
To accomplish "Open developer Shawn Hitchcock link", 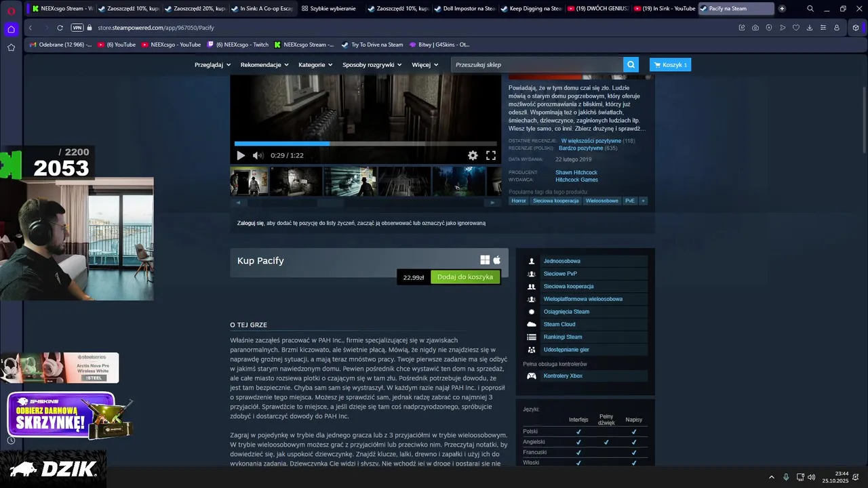I will coord(576,172).
